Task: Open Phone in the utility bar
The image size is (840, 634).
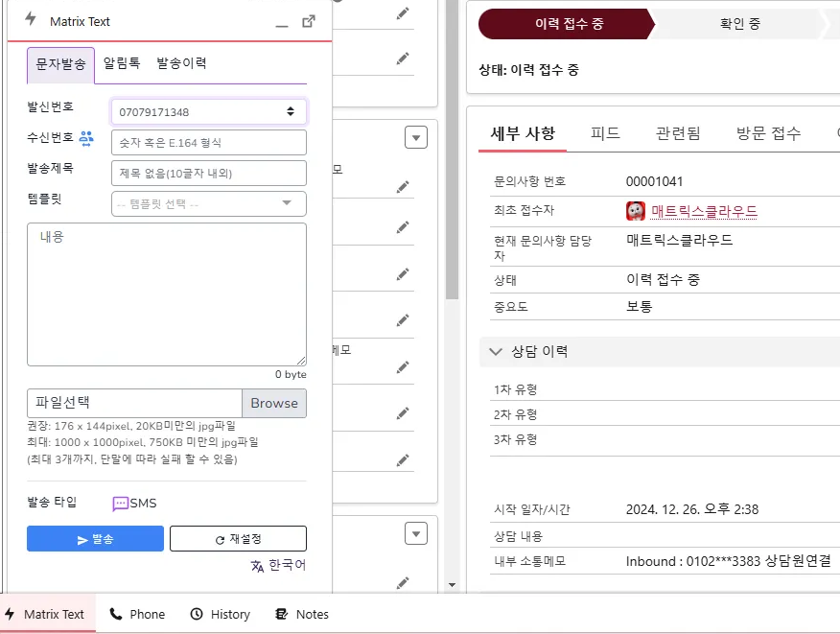Action: [137, 614]
